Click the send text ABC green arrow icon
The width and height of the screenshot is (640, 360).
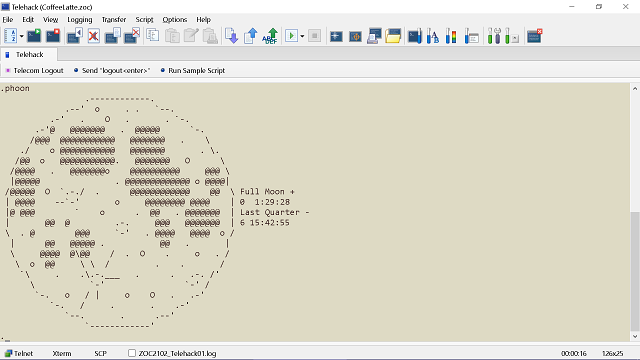click(x=270, y=36)
